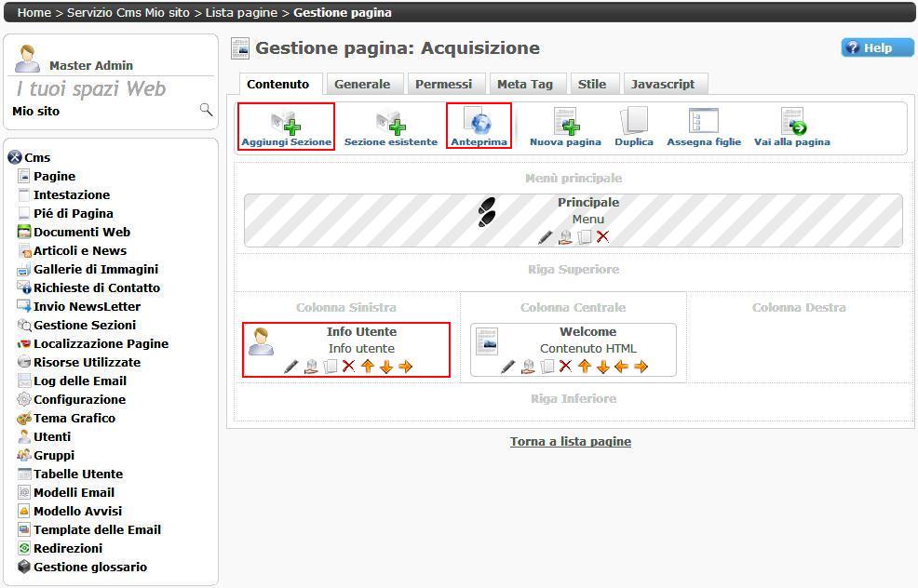Image resolution: width=918 pixels, height=588 pixels.
Task: Open the Meta Tag tab
Action: tap(524, 84)
